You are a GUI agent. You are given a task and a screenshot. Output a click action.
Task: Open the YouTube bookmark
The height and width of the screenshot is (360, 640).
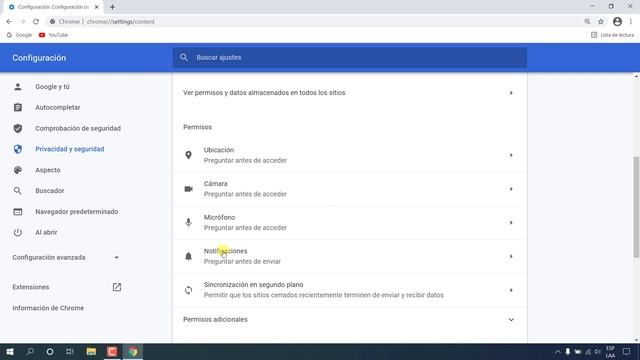[53, 35]
